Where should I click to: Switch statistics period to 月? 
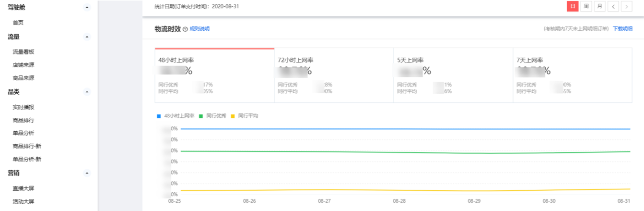click(x=599, y=6)
